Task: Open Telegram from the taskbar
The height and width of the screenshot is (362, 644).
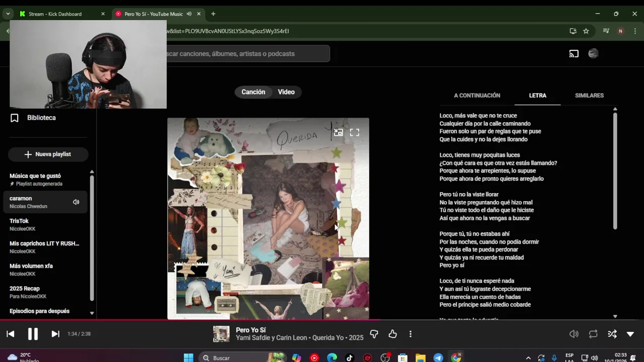Action: (438, 357)
